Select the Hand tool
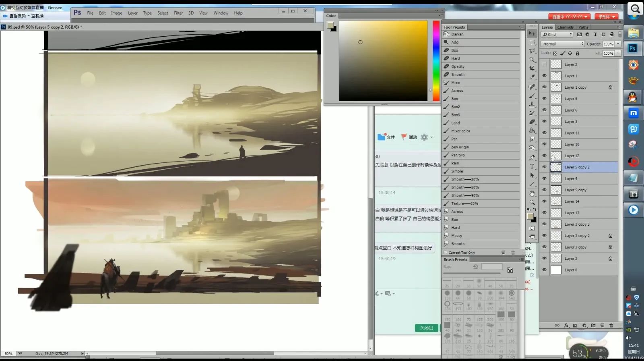Viewport: 644px width, 361px height. (x=532, y=193)
